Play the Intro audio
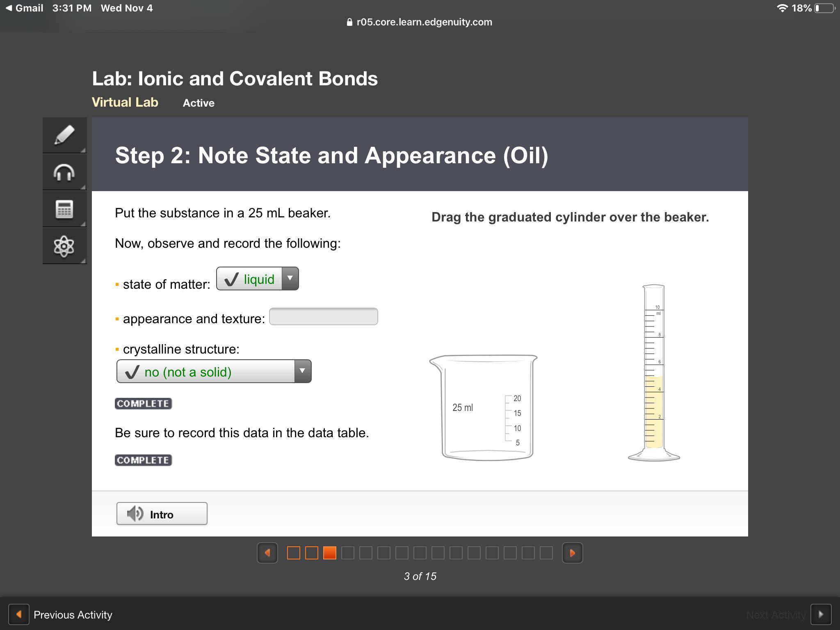This screenshot has width=840, height=630. point(162,514)
